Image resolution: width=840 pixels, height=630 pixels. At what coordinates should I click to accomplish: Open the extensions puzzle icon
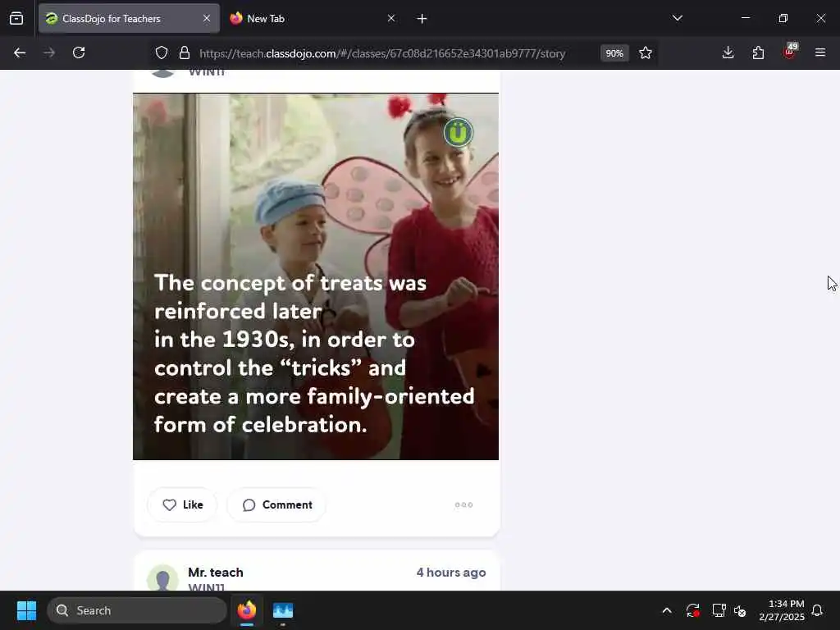coord(758,52)
